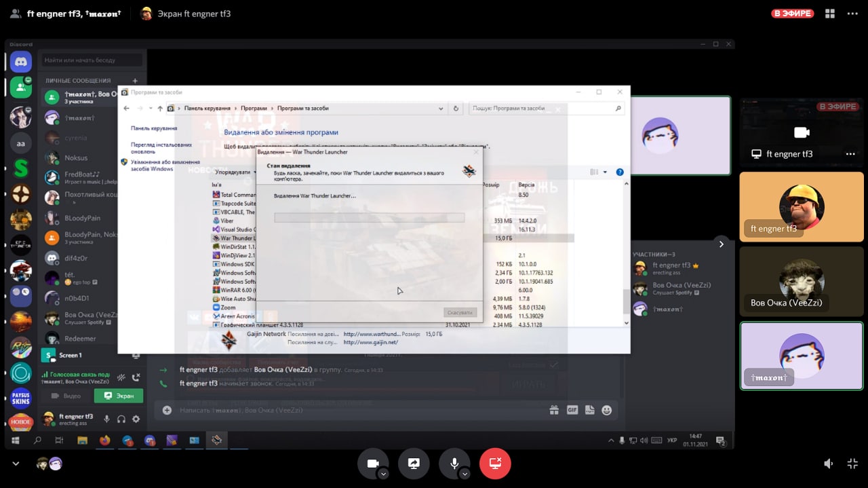Open the GIF picker
Screen dimensions: 868x488
click(572, 410)
